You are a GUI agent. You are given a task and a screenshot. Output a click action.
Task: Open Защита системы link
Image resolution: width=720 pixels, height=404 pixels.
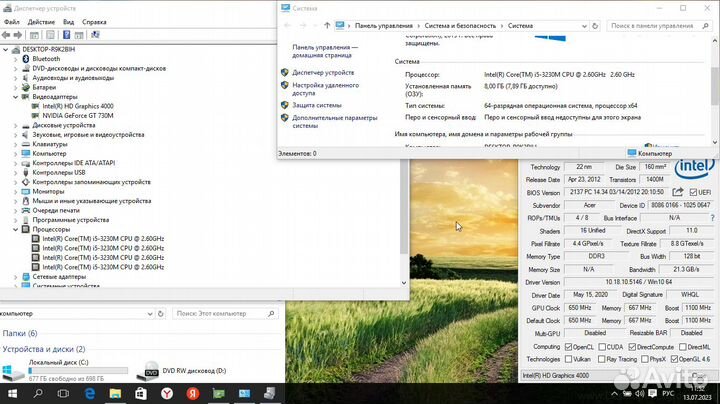(x=317, y=105)
